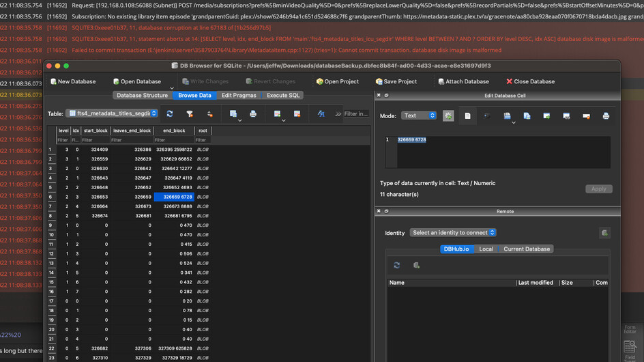Click the page icon in Edit Database Cell toolbar
644x362 pixels.
pos(467,116)
